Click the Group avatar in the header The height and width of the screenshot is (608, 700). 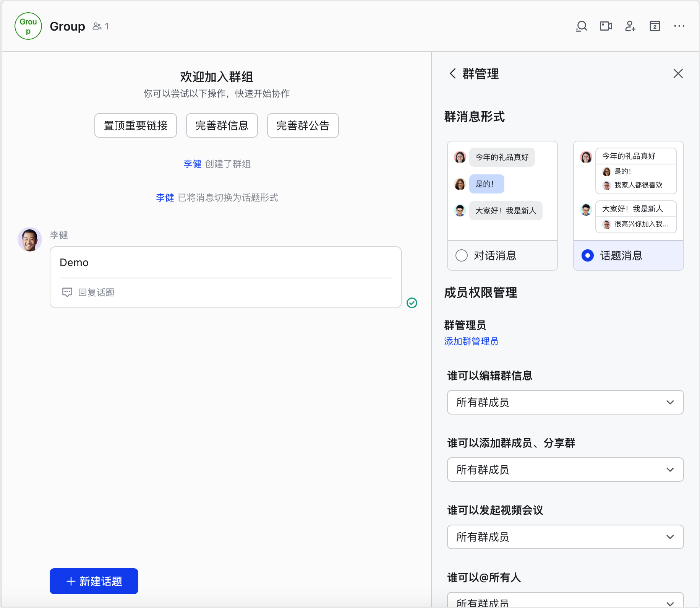(x=28, y=26)
